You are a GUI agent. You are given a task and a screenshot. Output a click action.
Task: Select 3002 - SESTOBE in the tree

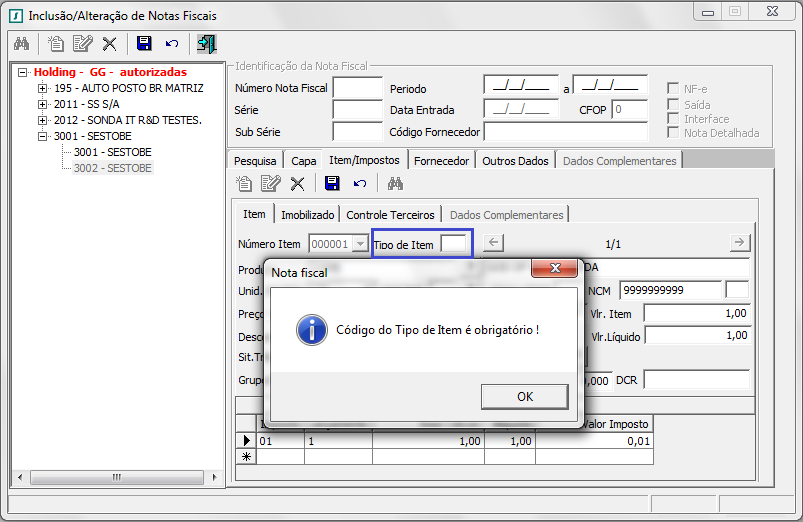(x=112, y=168)
